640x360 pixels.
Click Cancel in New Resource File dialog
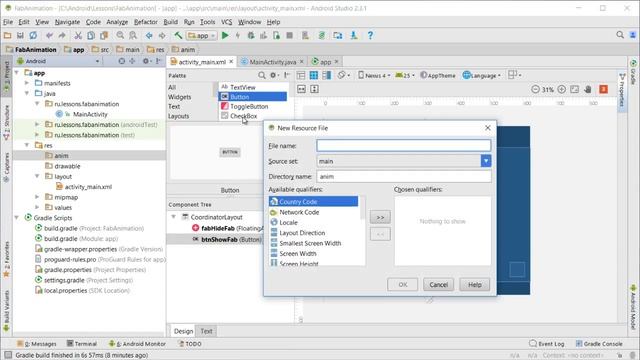pos(438,284)
